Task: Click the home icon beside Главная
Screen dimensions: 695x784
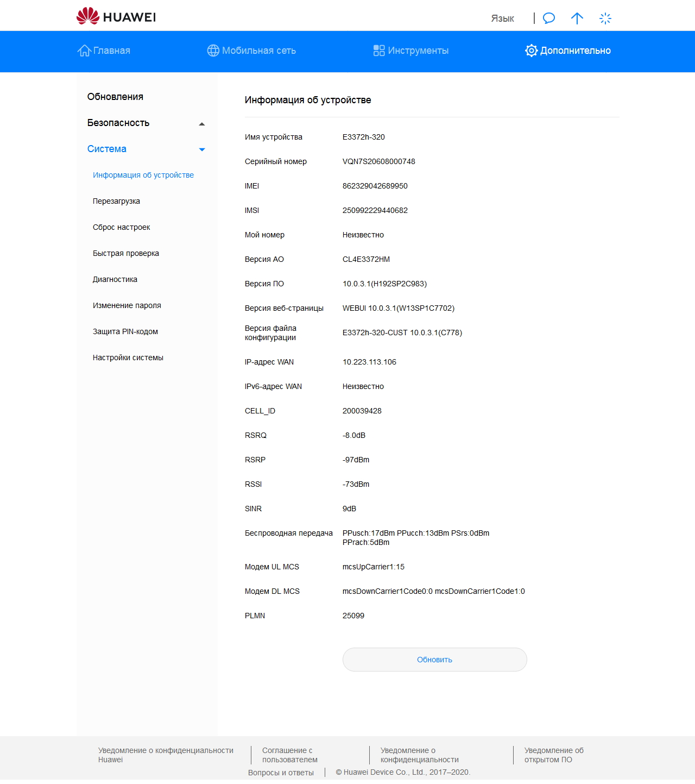Action: pyautogui.click(x=84, y=51)
